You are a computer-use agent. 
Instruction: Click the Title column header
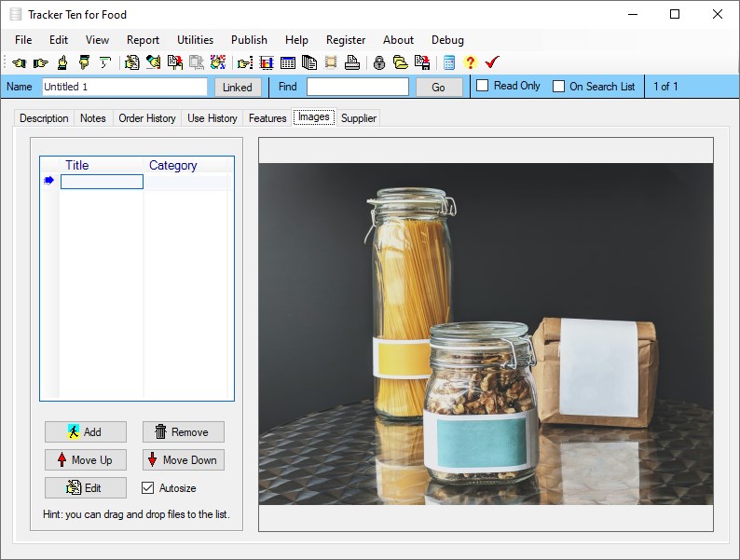click(x=102, y=165)
